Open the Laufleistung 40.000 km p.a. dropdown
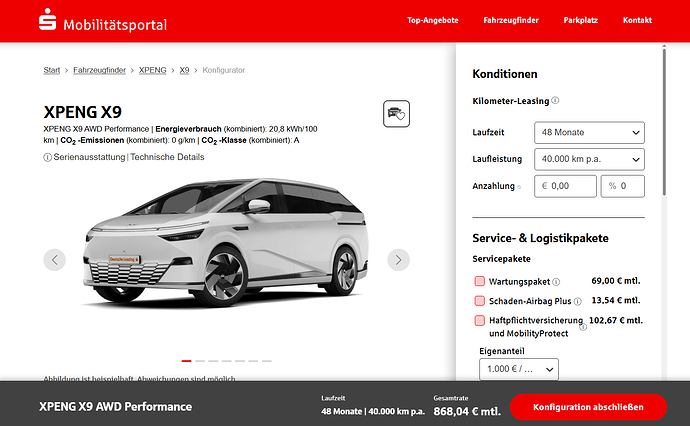The height and width of the screenshot is (426, 690). 589,159
